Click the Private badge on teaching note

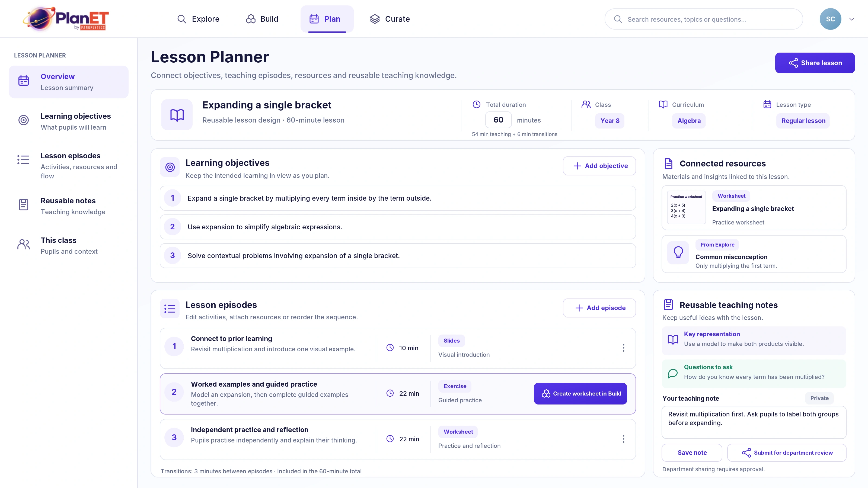pos(819,398)
